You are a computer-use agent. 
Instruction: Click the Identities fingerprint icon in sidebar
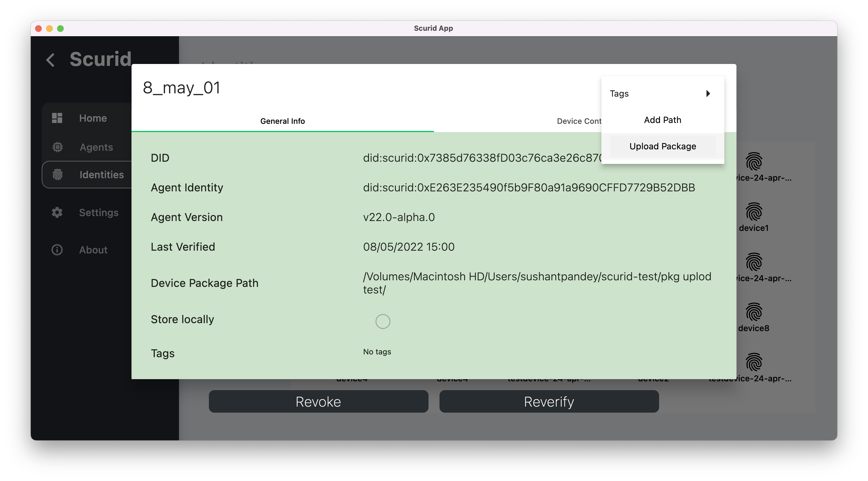pyautogui.click(x=57, y=175)
